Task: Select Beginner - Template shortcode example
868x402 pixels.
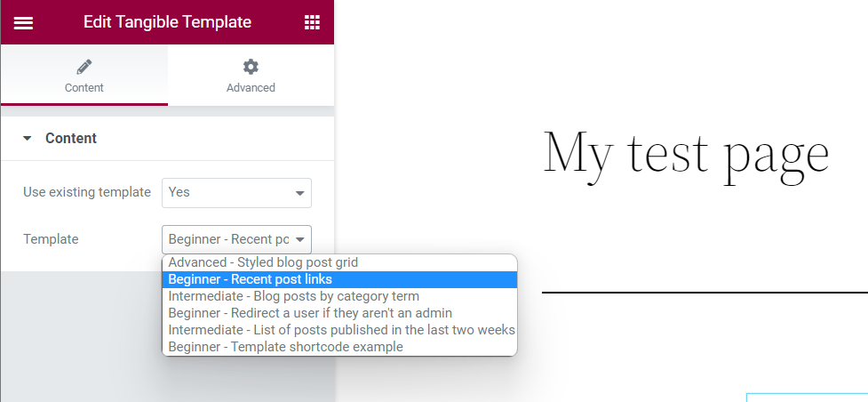Action: (x=285, y=347)
